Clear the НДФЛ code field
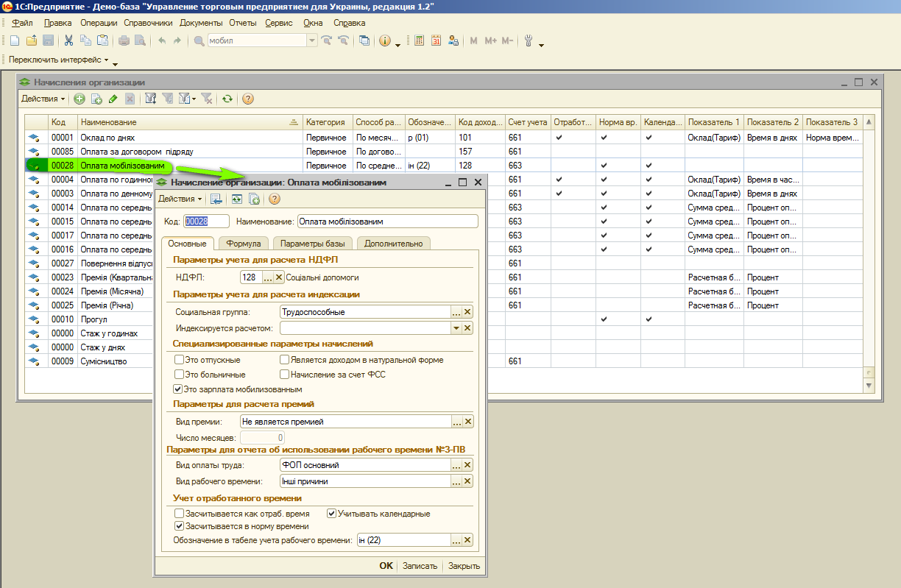 click(x=279, y=277)
